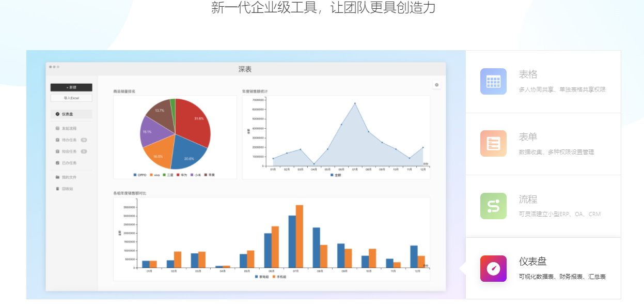This screenshot has height=304, width=644.
Task: Click the description 数据收集、多种权限设置管理
Action: [x=556, y=152]
